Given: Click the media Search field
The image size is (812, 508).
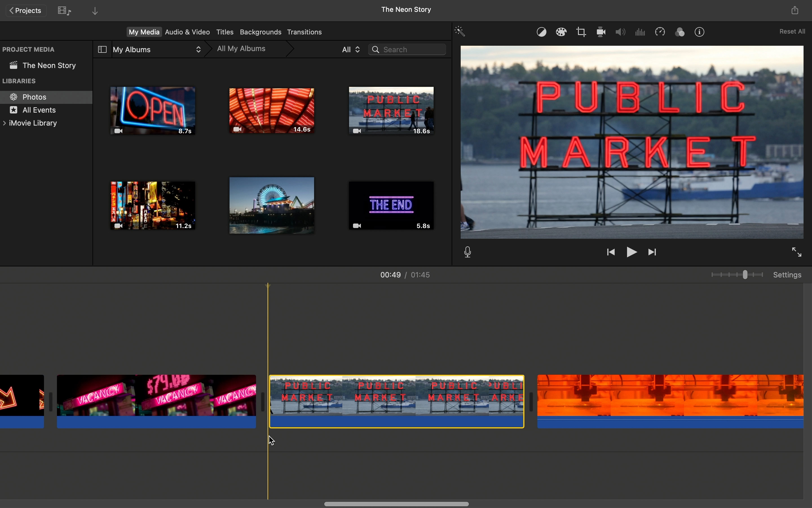Looking at the screenshot, I should tap(408, 50).
